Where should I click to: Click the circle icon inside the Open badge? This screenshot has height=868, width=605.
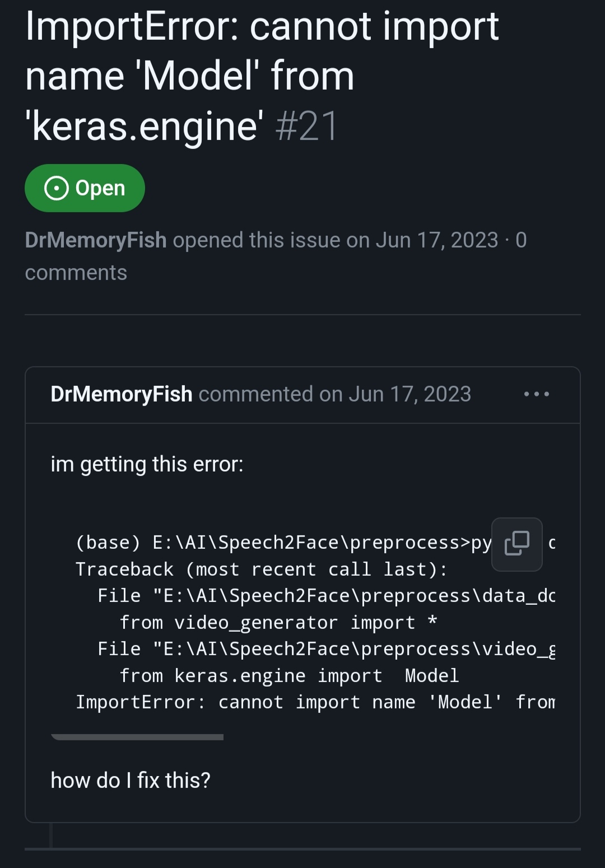click(x=57, y=188)
